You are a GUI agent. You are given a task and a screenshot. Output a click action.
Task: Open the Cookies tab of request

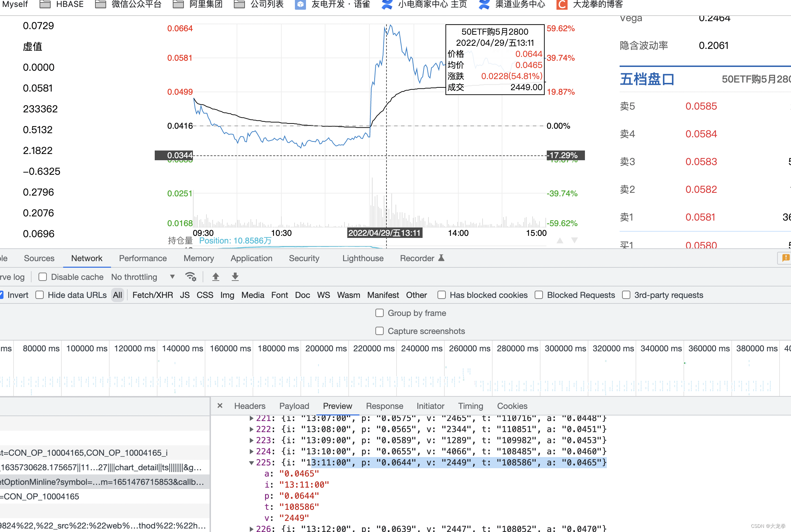[512, 406]
